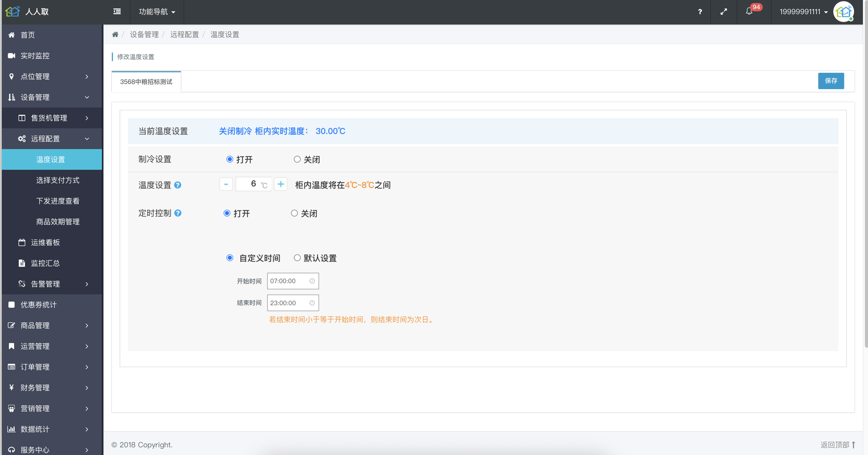
Task: Expand 财务管理 chevron
Action: click(x=87, y=388)
